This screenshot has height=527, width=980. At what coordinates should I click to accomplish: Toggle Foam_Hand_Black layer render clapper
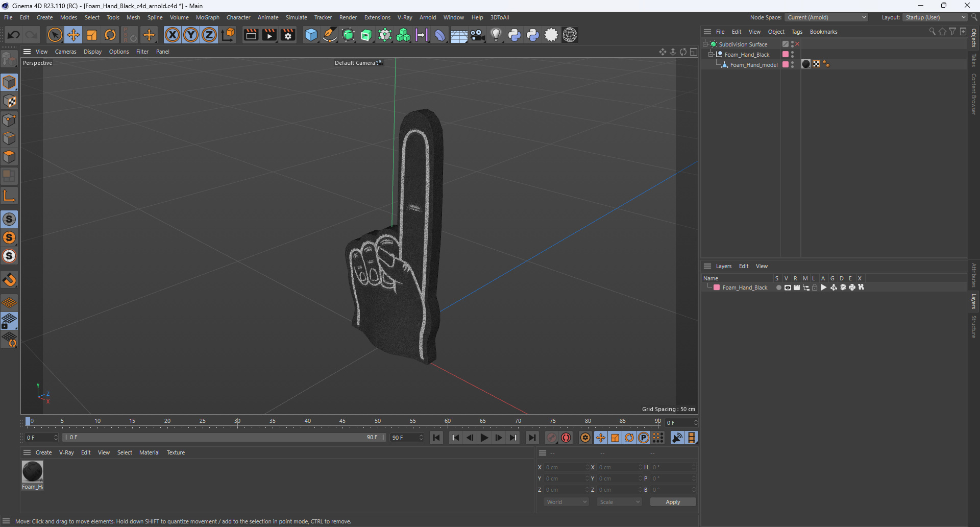[797, 288]
